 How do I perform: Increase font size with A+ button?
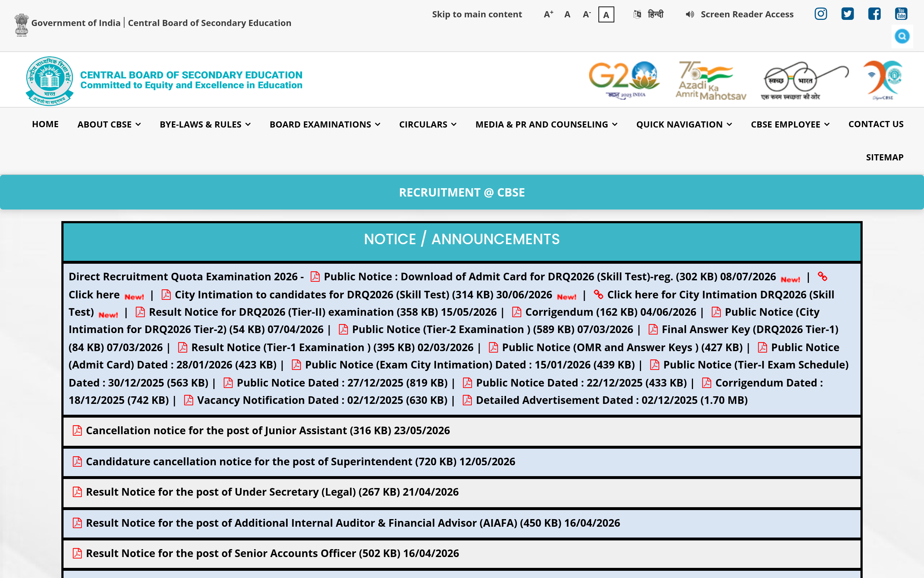coord(548,14)
